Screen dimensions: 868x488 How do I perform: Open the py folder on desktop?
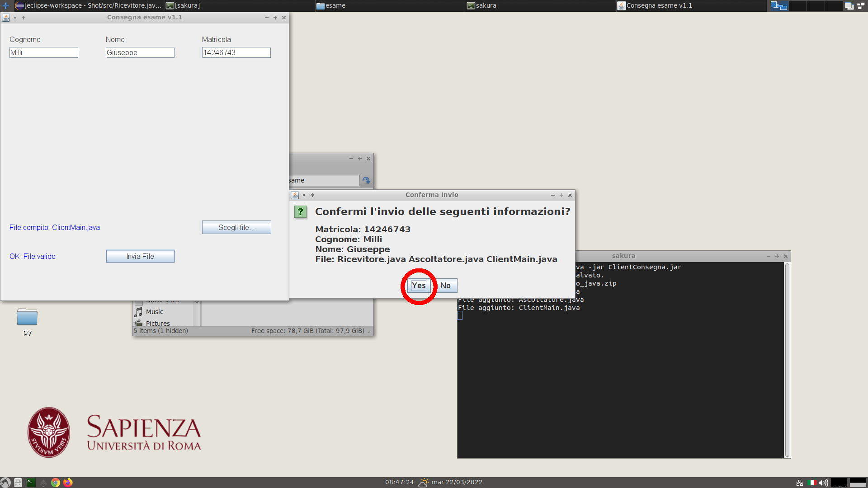click(27, 318)
